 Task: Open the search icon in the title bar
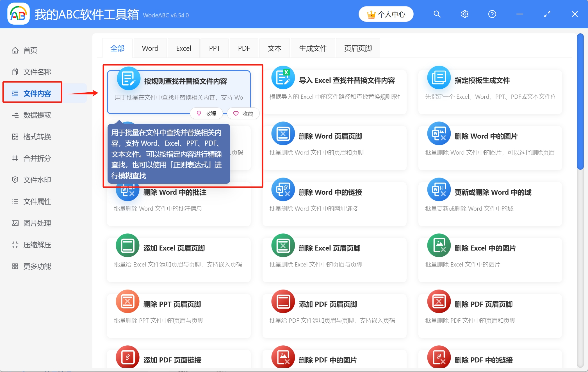(437, 14)
